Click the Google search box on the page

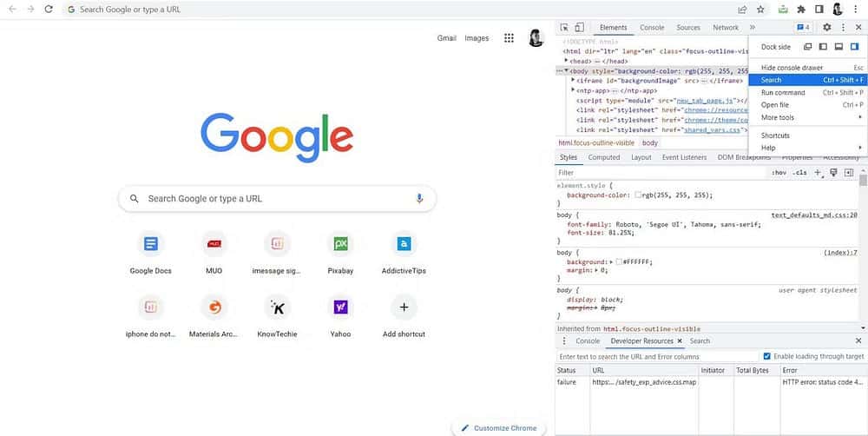pos(278,198)
